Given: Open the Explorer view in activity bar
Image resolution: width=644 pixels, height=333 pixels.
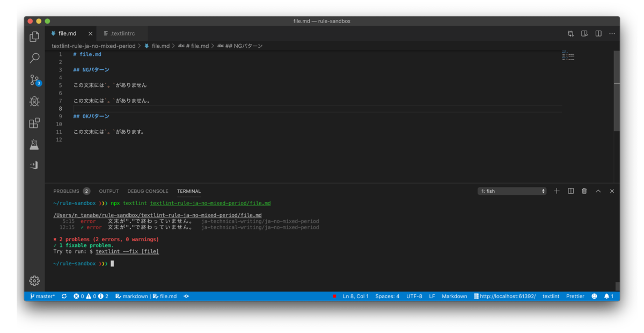Looking at the screenshot, I should tap(34, 37).
